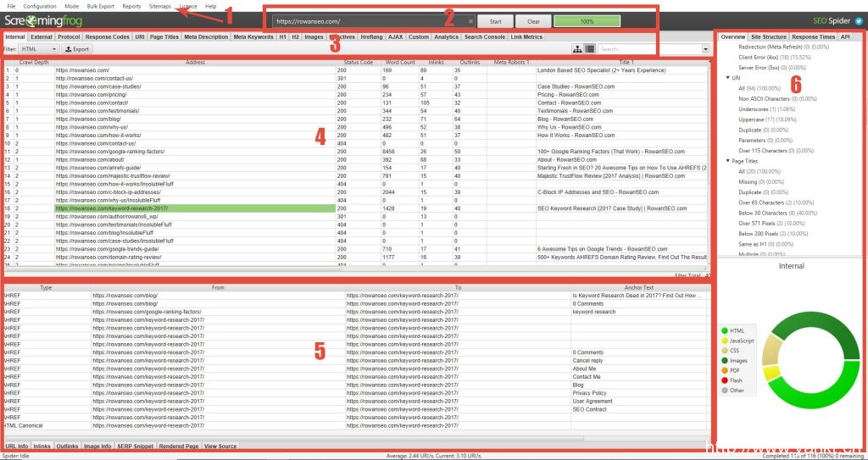Open the Bulk Export menu
This screenshot has width=868, height=460.
[x=100, y=6]
